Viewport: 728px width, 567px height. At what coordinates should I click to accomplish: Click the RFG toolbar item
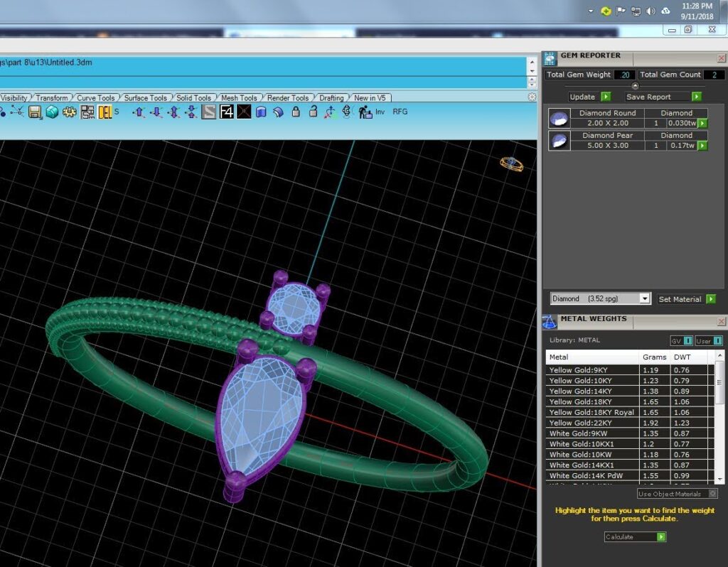click(400, 112)
